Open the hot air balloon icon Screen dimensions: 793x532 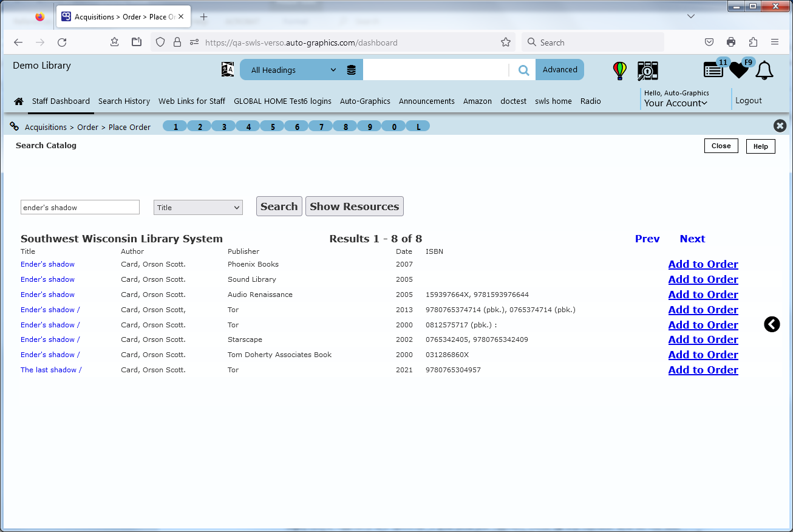pos(619,70)
